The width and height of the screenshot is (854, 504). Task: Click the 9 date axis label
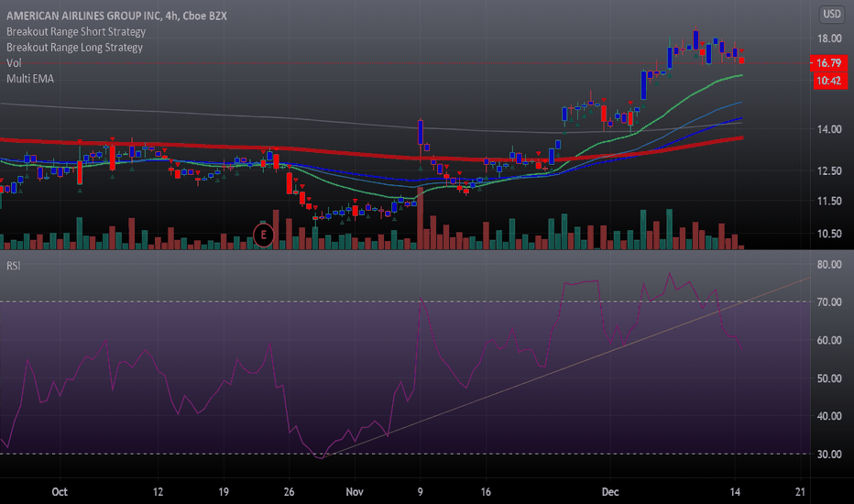tap(420, 492)
